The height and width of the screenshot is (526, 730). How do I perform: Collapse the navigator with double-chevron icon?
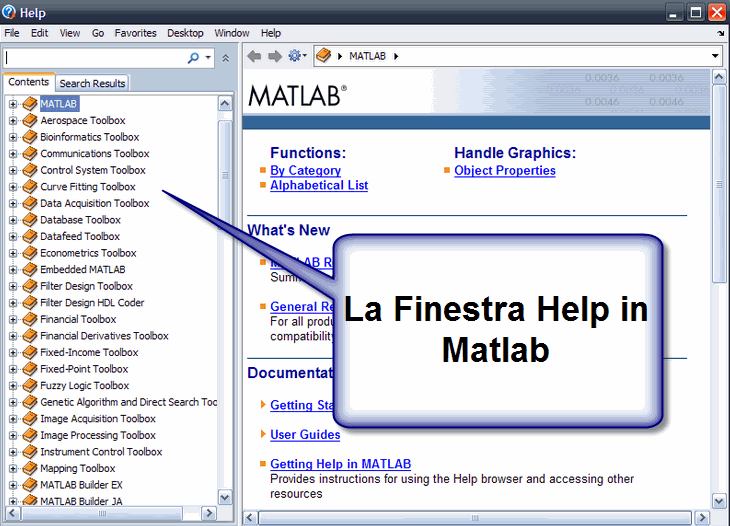pos(225,58)
